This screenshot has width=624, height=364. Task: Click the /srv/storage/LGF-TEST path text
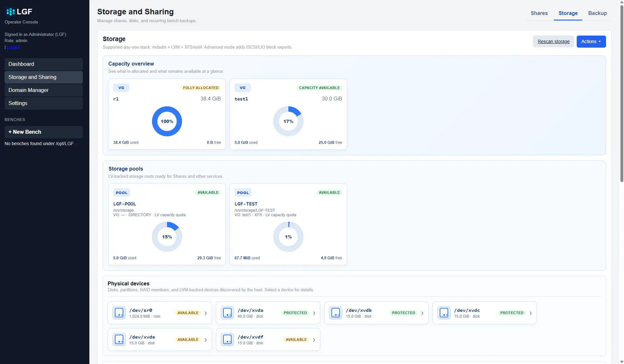(255, 210)
